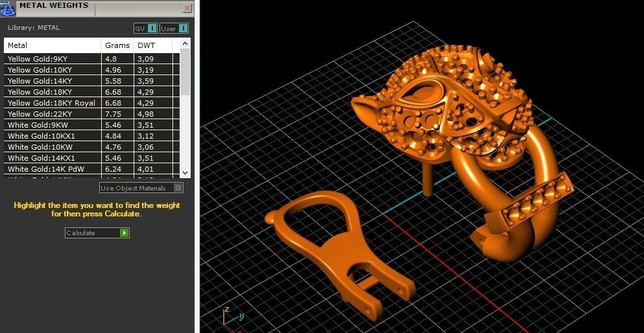The width and height of the screenshot is (644, 333).
Task: Click the 7.75 grams value
Action: click(x=113, y=114)
